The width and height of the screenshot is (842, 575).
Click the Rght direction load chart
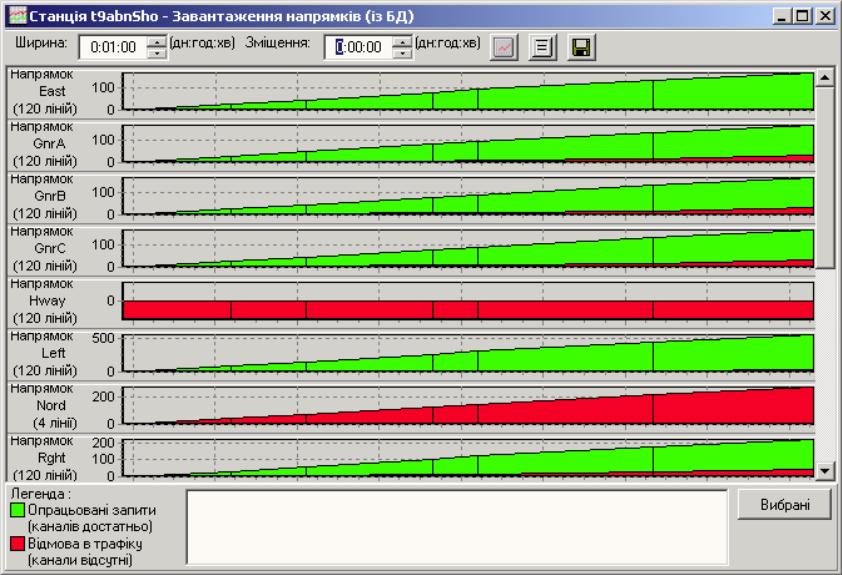468,458
